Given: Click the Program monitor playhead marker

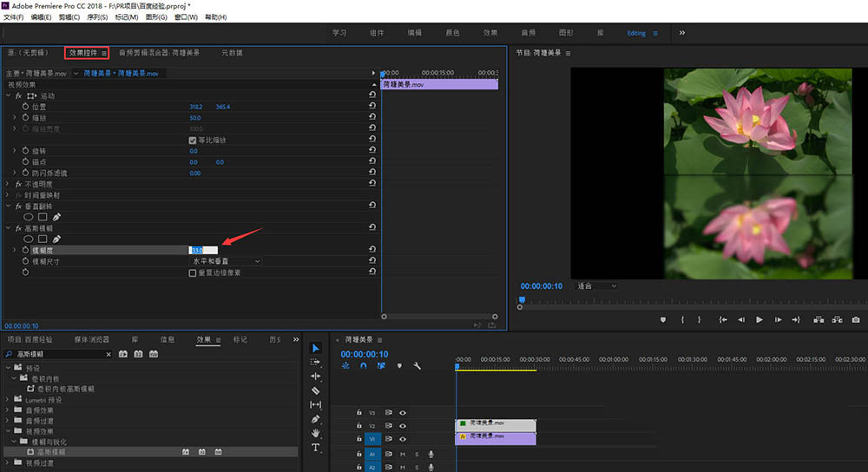Looking at the screenshot, I should 522,299.
